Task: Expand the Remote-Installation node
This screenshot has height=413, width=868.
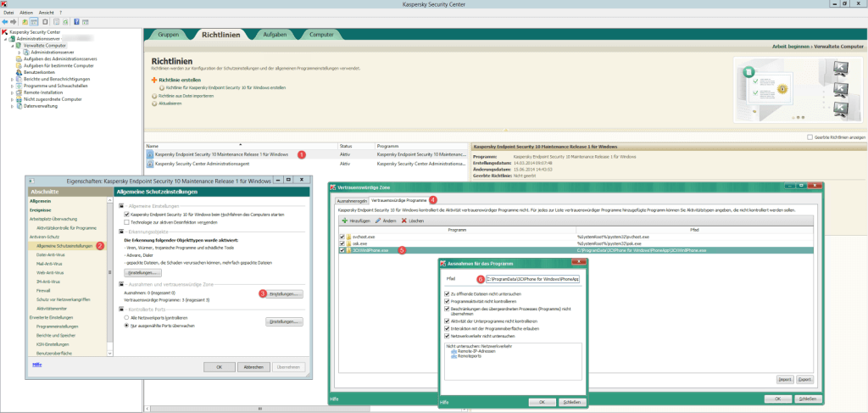Action: (x=12, y=92)
